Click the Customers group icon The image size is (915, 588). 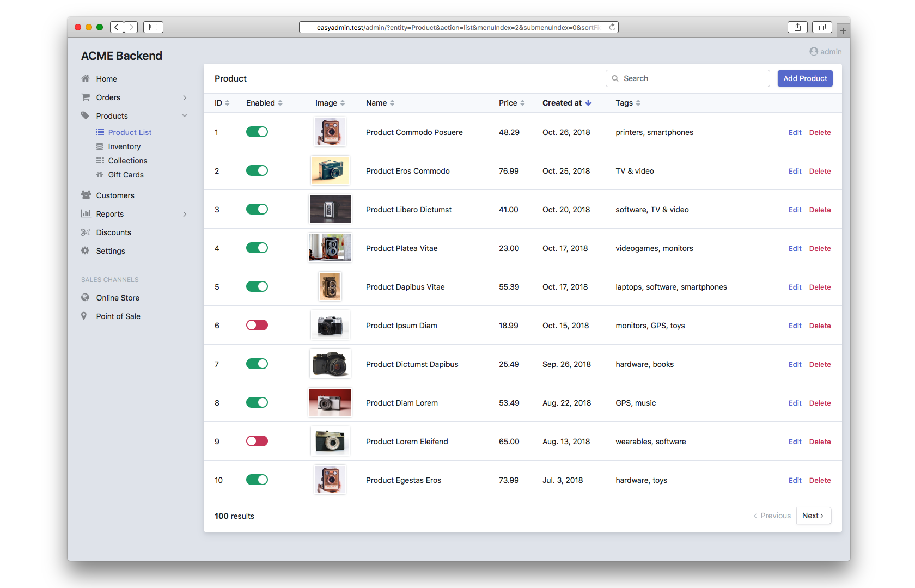coord(86,195)
